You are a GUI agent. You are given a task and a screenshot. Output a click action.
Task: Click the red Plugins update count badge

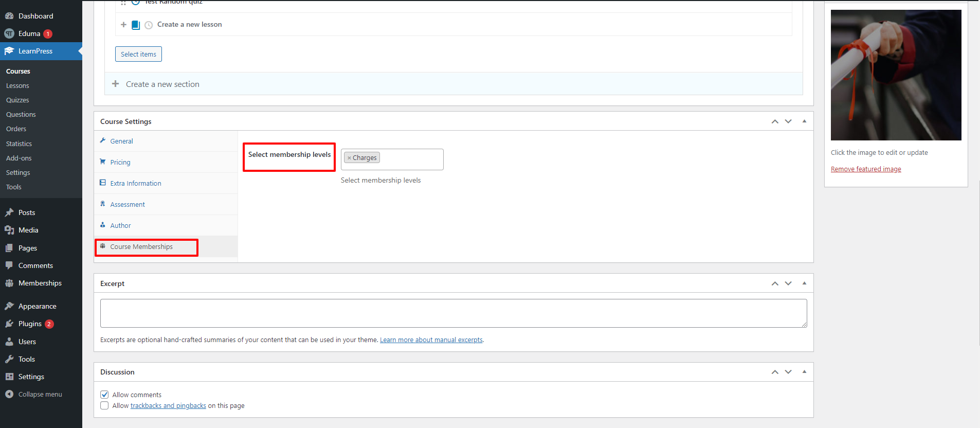49,324
